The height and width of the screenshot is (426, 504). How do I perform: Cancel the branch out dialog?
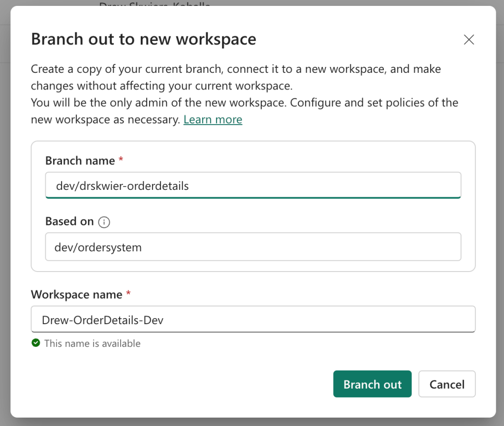point(447,384)
